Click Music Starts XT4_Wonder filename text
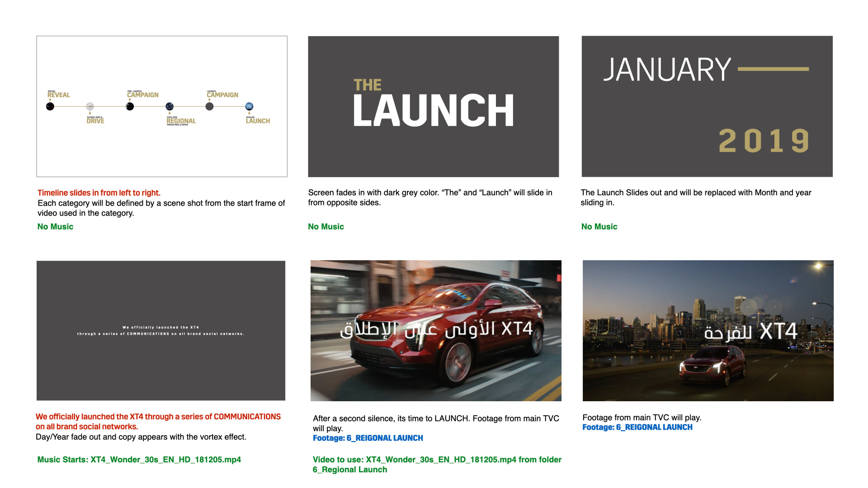Screen dimensions: 868x488 [x=139, y=460]
